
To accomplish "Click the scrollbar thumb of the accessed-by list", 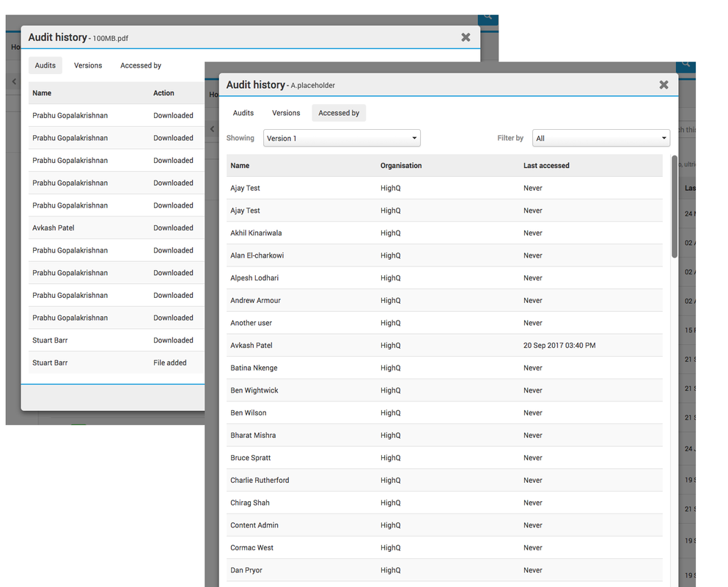I will [x=674, y=205].
